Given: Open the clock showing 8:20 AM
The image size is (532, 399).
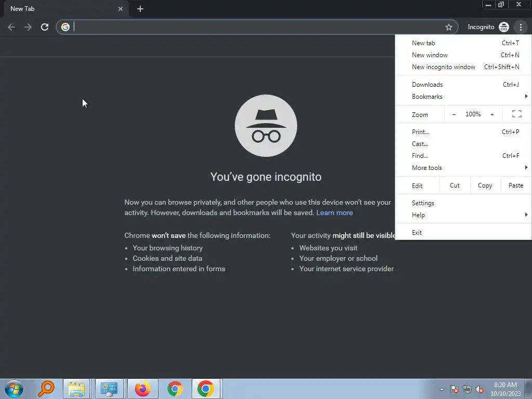Looking at the screenshot, I should click(x=506, y=389).
